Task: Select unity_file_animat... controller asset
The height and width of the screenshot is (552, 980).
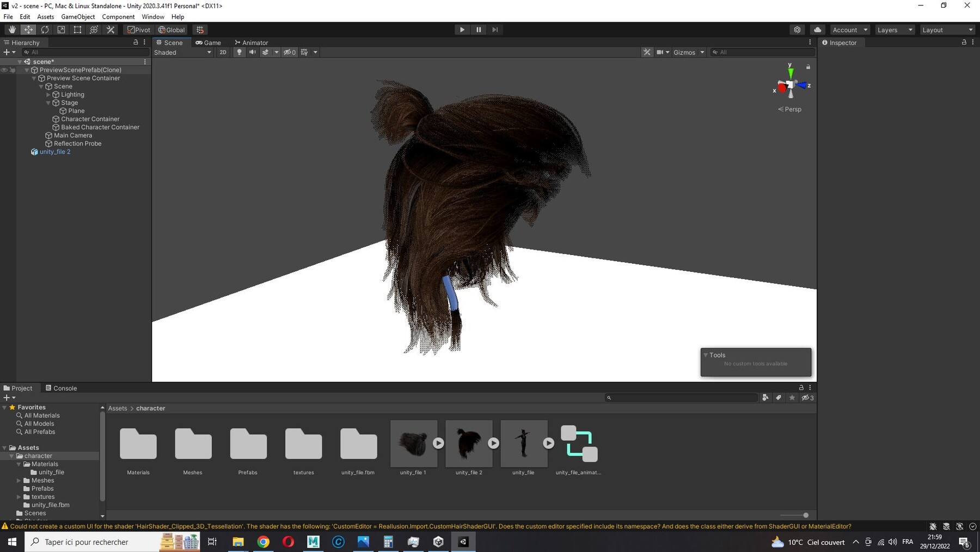Action: click(x=579, y=444)
